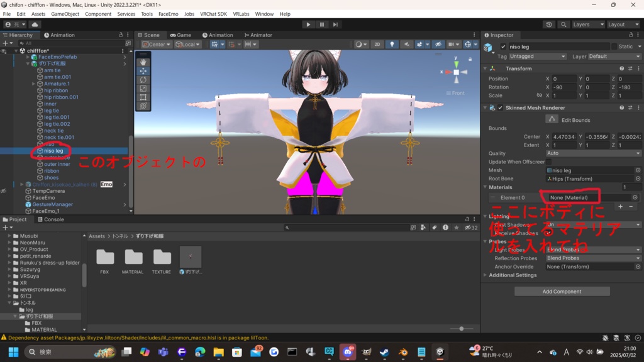Viewport: 644px width, 362px height.
Task: Select outer inner in Hierarchy
Action: click(x=57, y=164)
